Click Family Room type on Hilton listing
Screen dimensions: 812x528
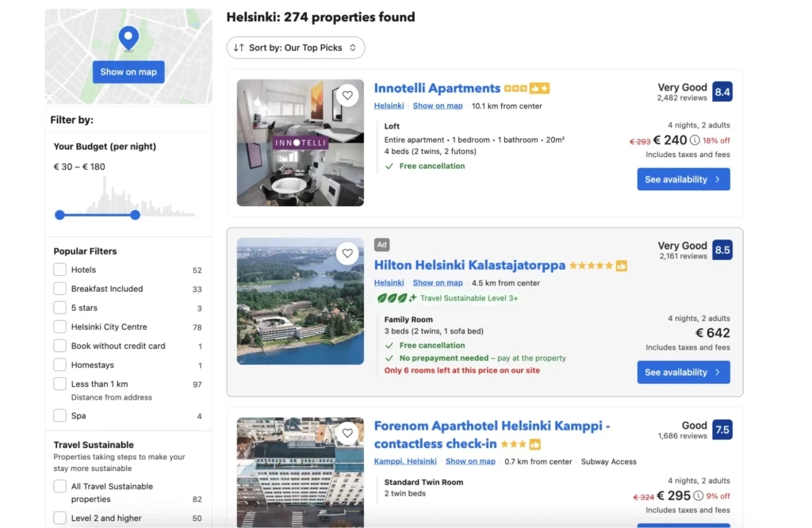point(408,319)
